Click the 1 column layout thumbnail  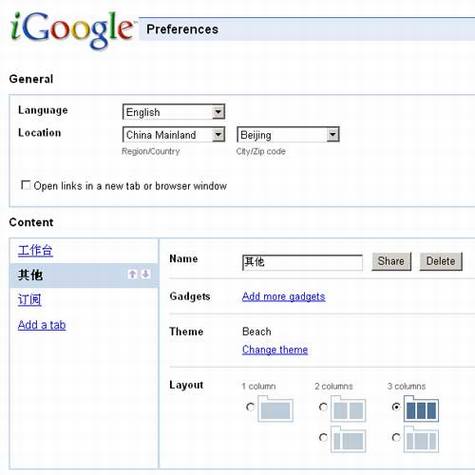pos(275,409)
